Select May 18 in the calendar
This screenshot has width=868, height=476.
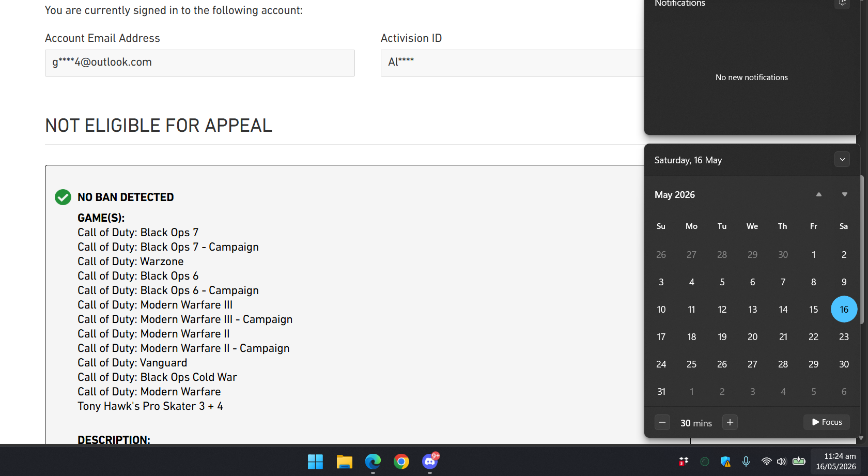[x=692, y=336]
